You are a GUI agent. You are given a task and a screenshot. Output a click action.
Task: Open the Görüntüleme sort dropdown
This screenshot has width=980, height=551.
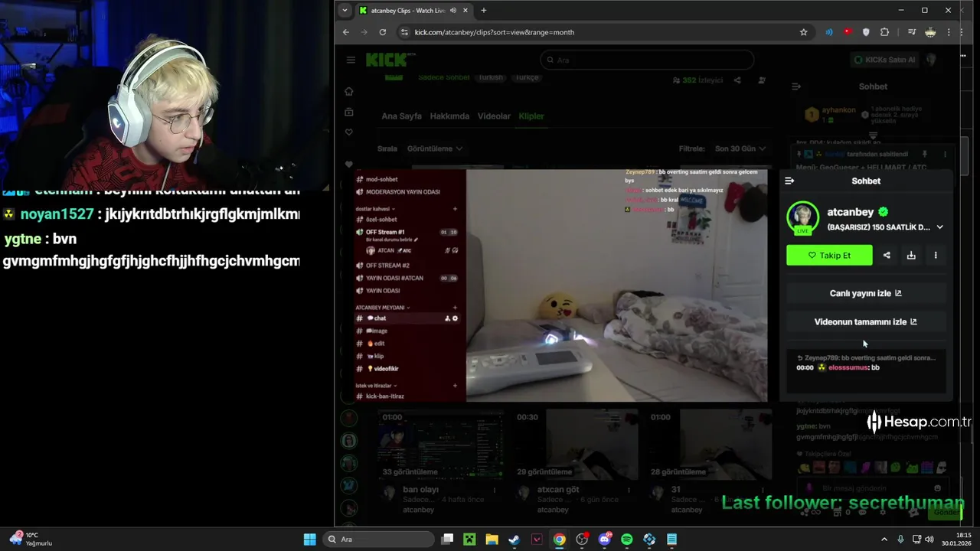[x=435, y=148]
